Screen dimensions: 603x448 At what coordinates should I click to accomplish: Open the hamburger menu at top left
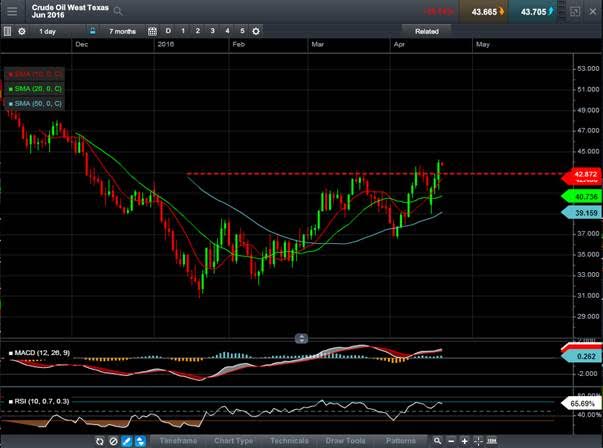click(12, 11)
